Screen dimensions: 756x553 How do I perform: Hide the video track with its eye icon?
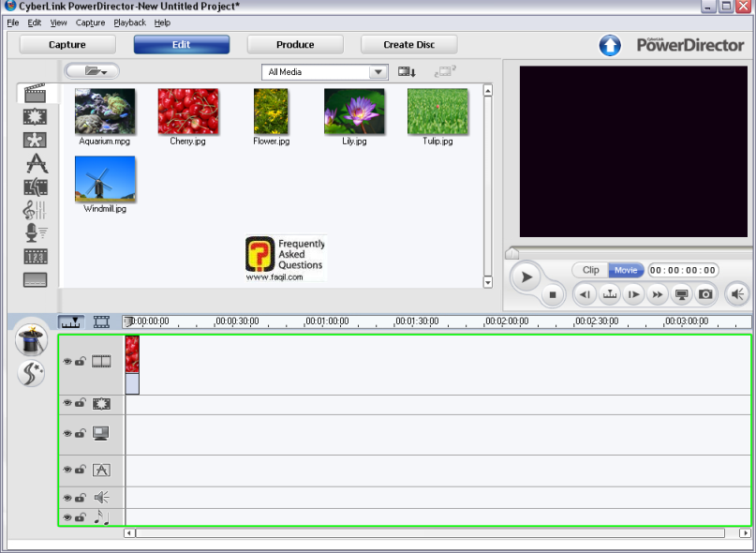tap(67, 362)
